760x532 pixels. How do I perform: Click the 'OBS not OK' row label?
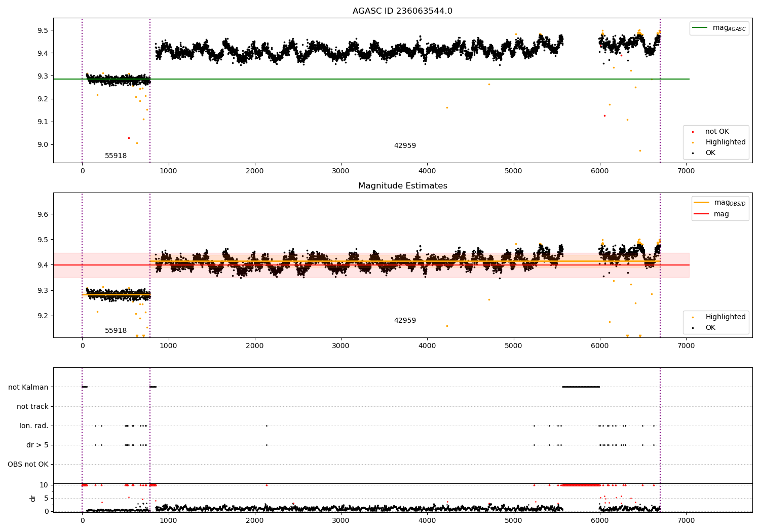pos(28,465)
